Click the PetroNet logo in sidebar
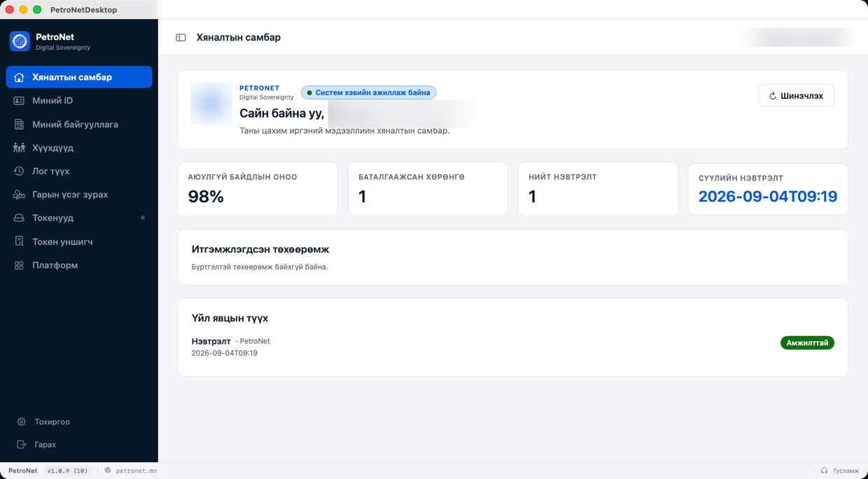 [20, 41]
